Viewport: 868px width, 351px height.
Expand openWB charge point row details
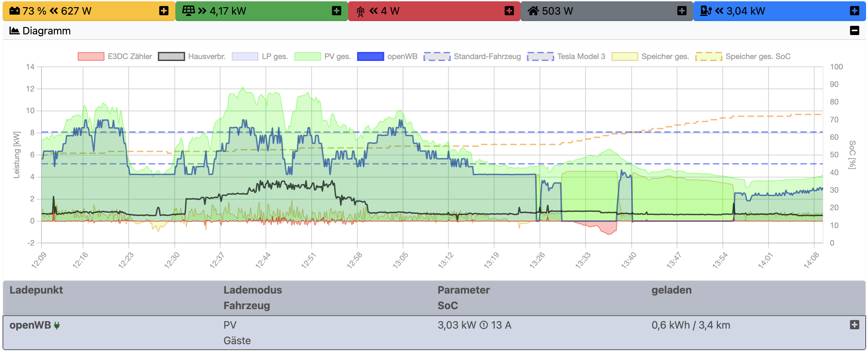tap(854, 325)
